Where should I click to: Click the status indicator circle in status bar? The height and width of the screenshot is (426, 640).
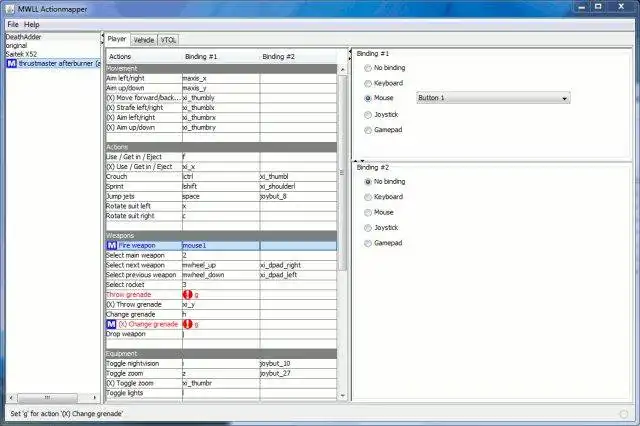coord(624,414)
